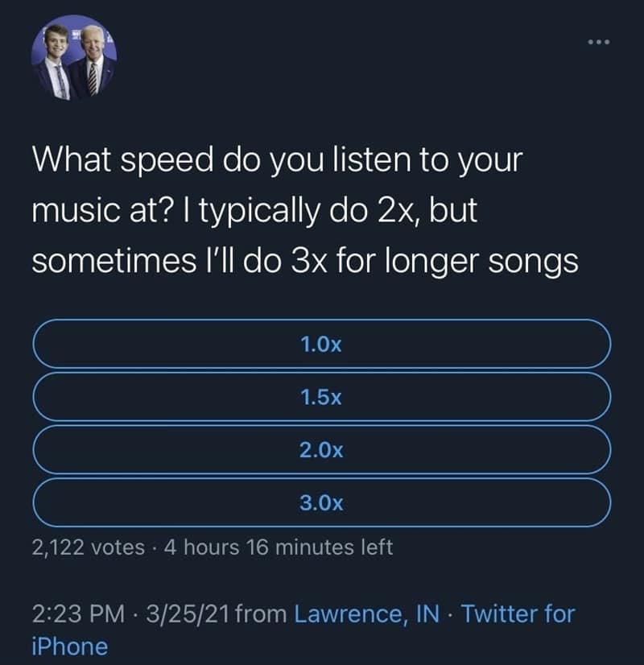Open the Lawrence, IN location link
This screenshot has height=665, width=644.
click(x=367, y=614)
